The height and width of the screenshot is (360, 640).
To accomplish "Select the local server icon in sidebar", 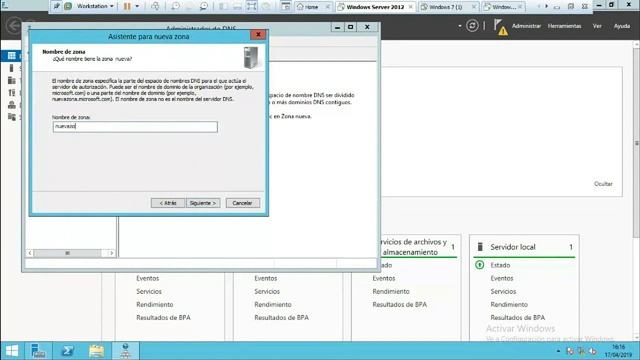I will (x=11, y=68).
